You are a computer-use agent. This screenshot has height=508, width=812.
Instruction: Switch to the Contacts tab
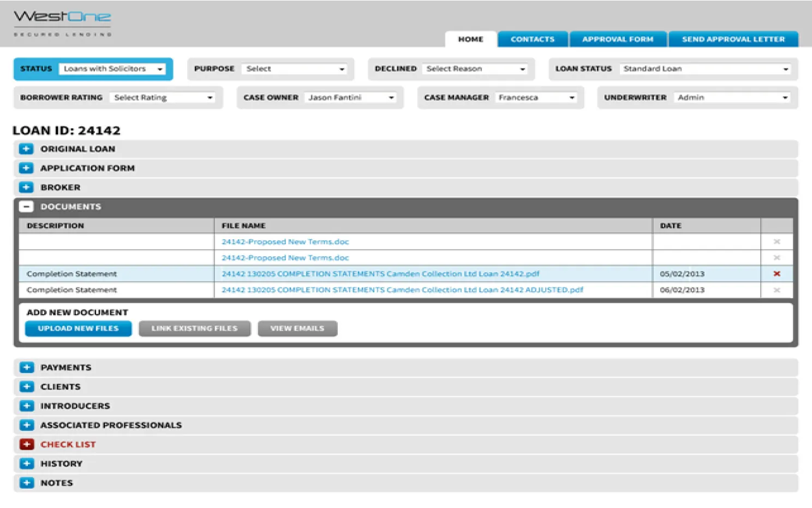(x=533, y=39)
